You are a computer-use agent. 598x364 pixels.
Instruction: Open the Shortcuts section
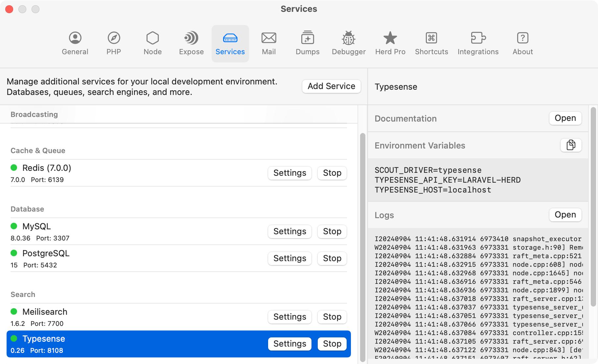click(x=431, y=43)
